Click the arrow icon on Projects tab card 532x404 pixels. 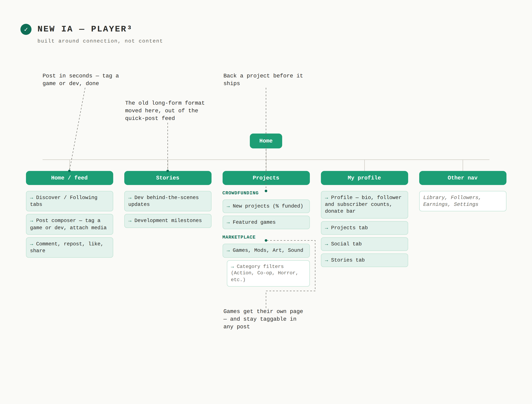[x=326, y=228]
